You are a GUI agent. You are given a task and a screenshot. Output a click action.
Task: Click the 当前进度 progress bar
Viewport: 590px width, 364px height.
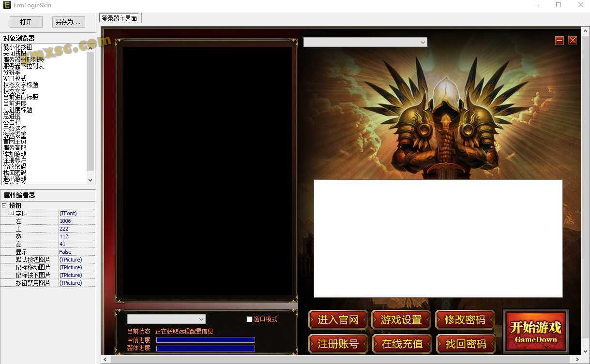[206, 340]
